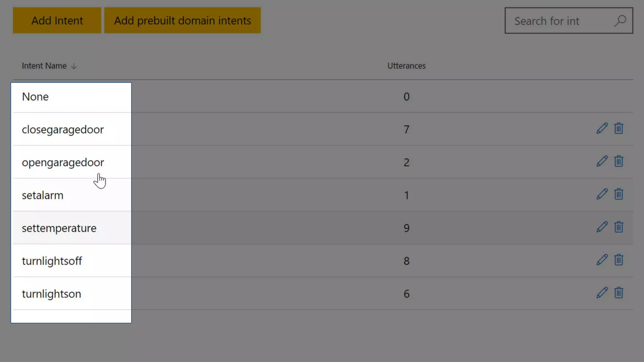Delete the opengaragedoor intent
This screenshot has height=362, width=644.
(619, 162)
